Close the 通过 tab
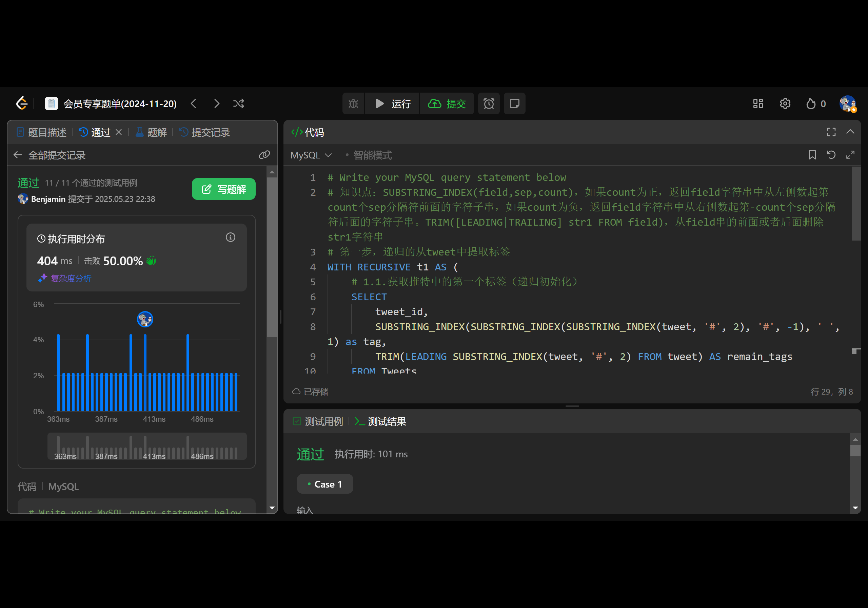This screenshot has width=868, height=608. pos(119,132)
